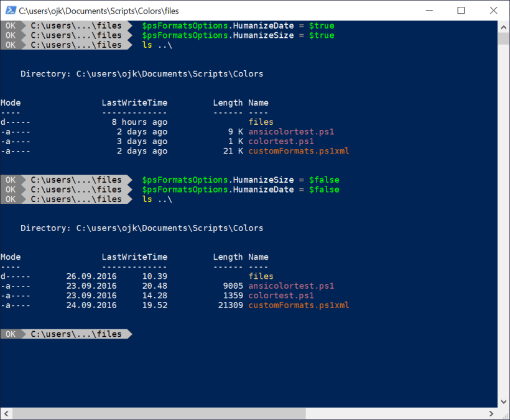Click the '26.09.2016' date entry

(91, 276)
